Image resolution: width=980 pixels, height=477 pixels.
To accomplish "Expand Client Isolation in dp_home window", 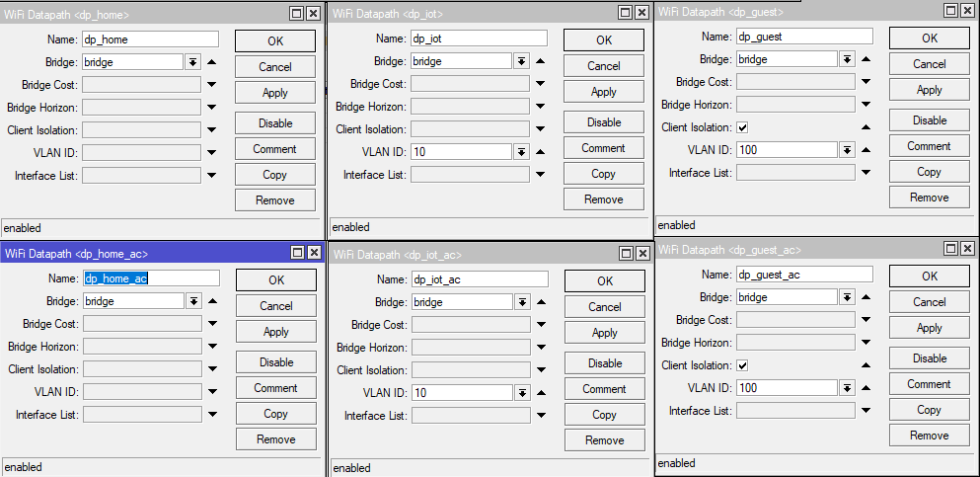I will pyautogui.click(x=211, y=130).
